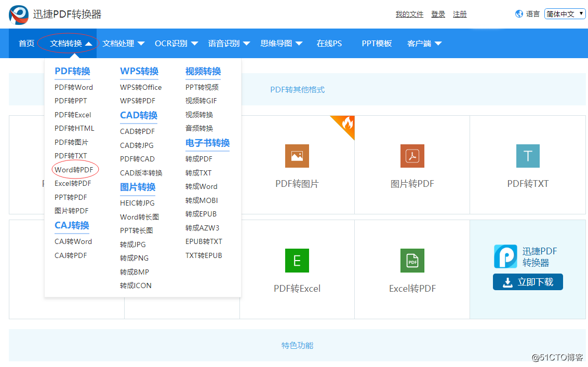588x367 pixels.
Task: Choose PDF转CAD entry
Action: click(137, 159)
